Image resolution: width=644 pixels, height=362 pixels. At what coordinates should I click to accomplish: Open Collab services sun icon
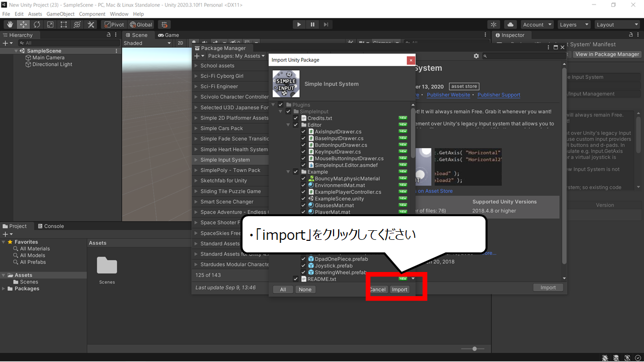tap(494, 24)
